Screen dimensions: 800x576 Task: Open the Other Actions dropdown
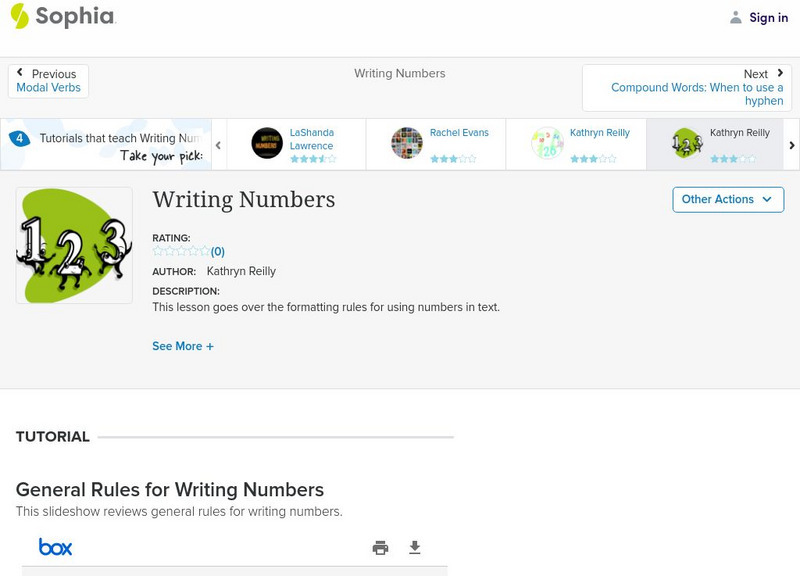pyautogui.click(x=727, y=199)
